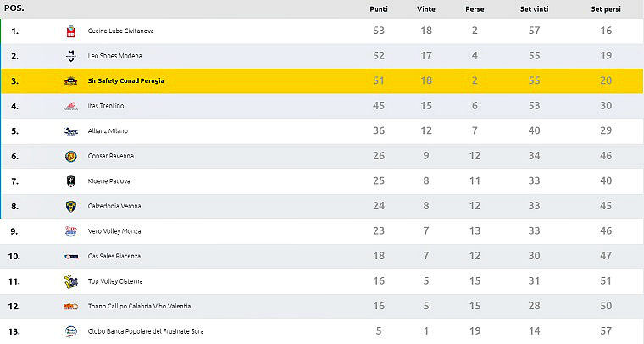Click Piacenza's Set persi value 47
644x344 pixels.
pos(606,256)
